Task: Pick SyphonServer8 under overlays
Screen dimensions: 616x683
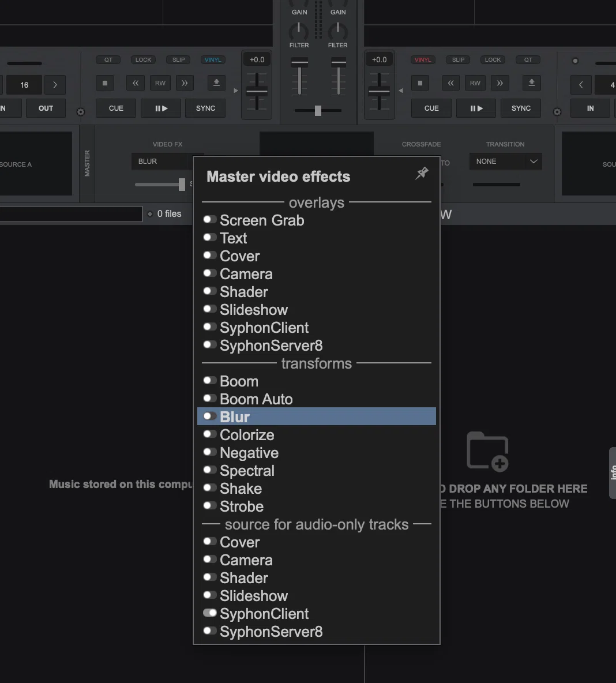Action: (317, 346)
